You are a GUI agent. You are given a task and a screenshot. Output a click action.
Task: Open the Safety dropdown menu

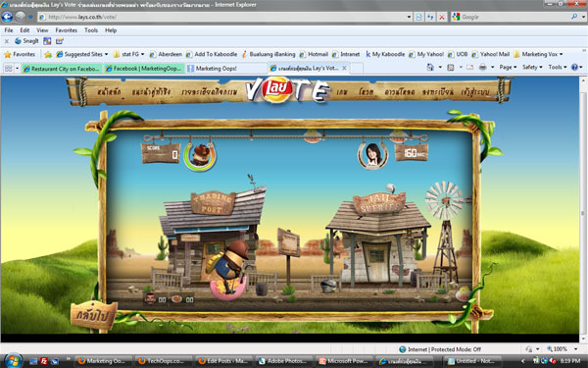coord(532,67)
